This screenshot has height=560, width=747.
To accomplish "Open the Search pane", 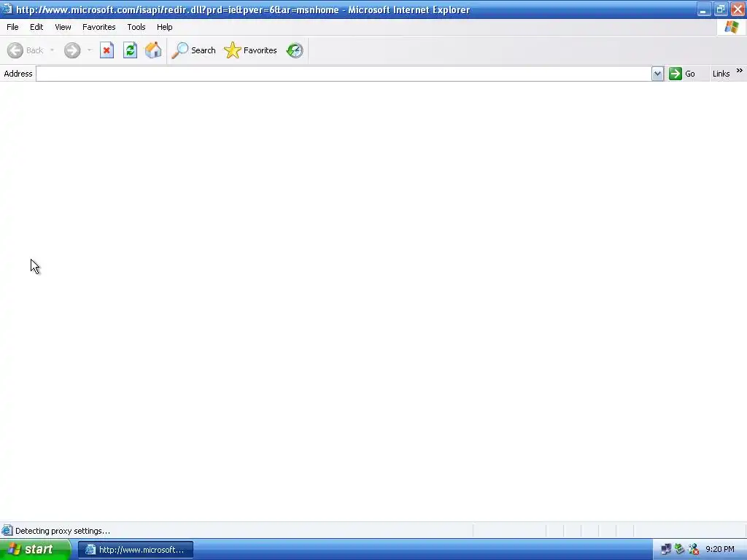I will click(x=194, y=50).
